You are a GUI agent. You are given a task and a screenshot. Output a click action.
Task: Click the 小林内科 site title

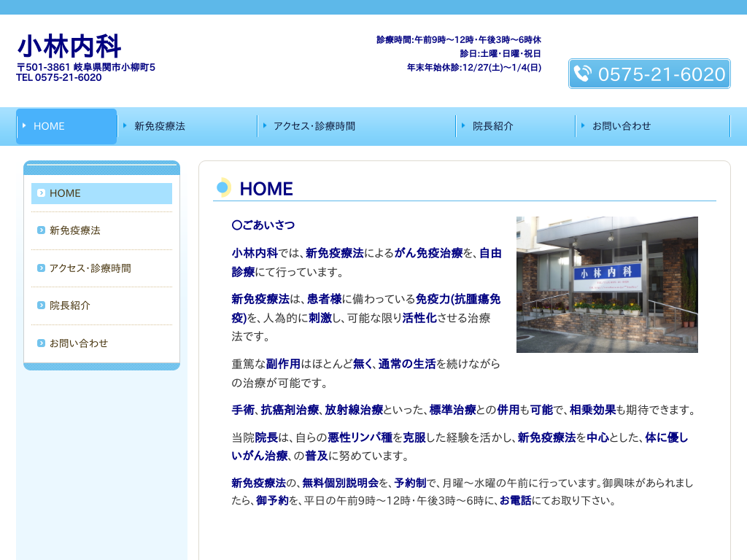pyautogui.click(x=69, y=46)
